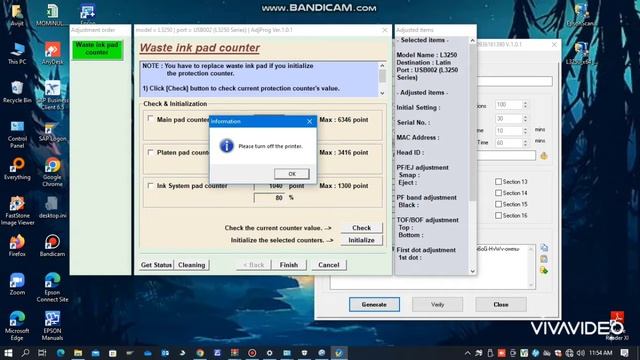
Task: Click the taskbar search icon
Action: (x=25, y=353)
